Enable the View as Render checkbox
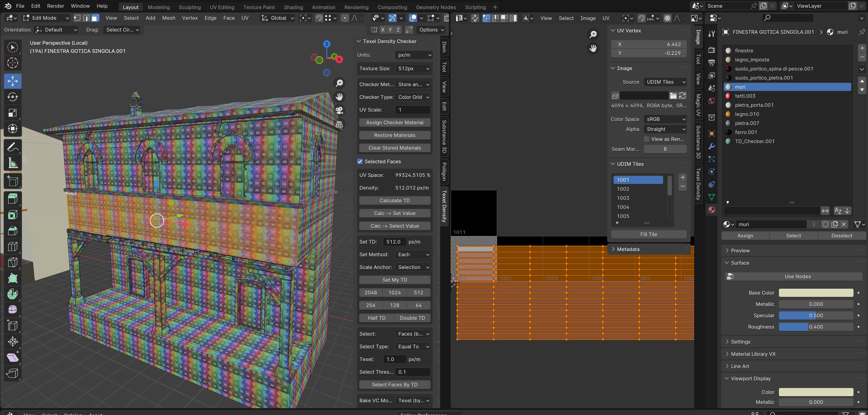Image resolution: width=868 pixels, height=415 pixels. (x=646, y=139)
